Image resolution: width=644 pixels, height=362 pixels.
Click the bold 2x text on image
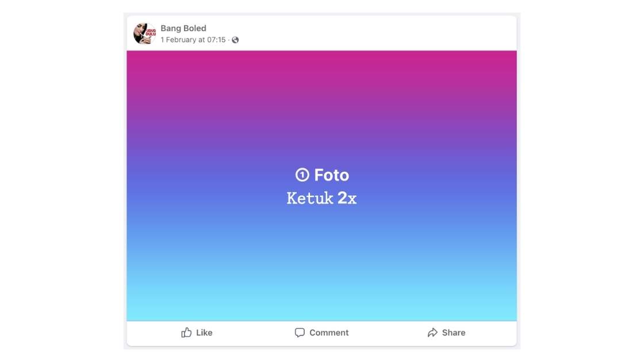[x=347, y=199]
